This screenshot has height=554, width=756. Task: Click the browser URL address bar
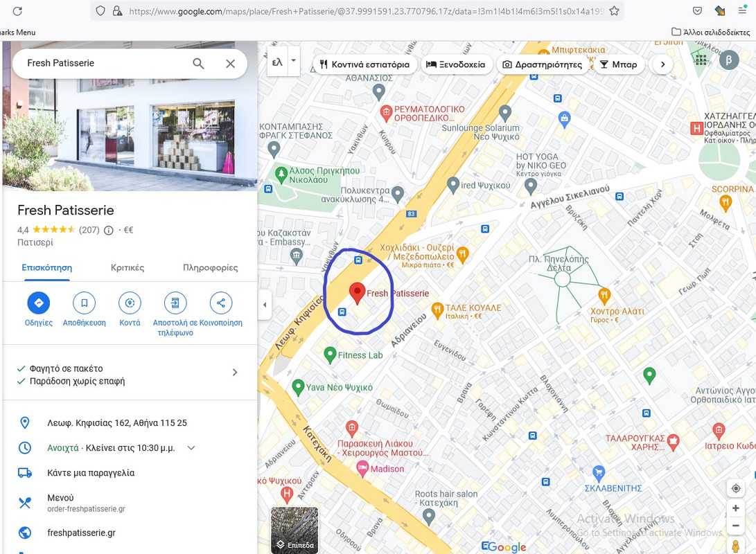tap(365, 10)
